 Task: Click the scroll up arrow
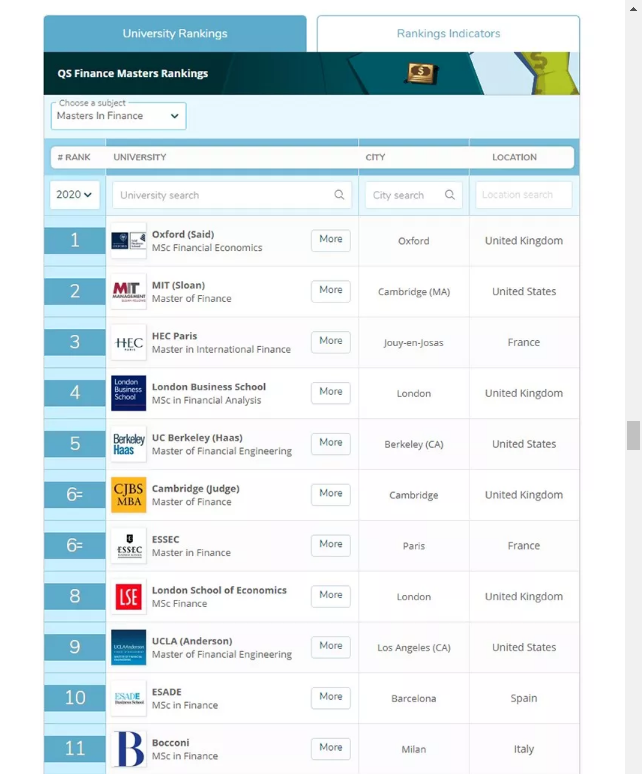click(634, 9)
